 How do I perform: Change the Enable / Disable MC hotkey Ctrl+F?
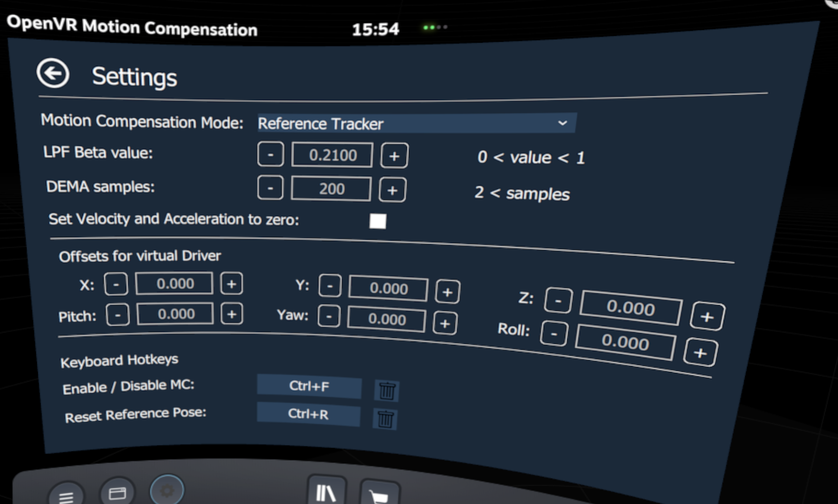click(309, 387)
